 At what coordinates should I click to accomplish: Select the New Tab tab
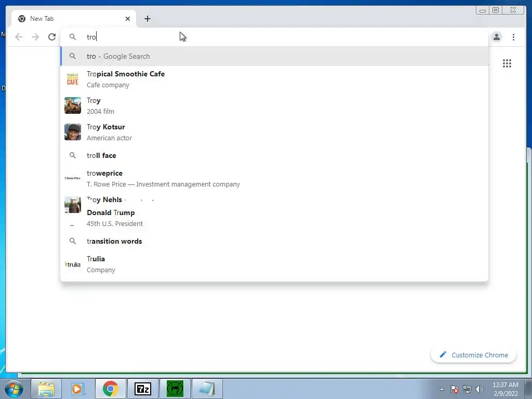pyautogui.click(x=74, y=19)
